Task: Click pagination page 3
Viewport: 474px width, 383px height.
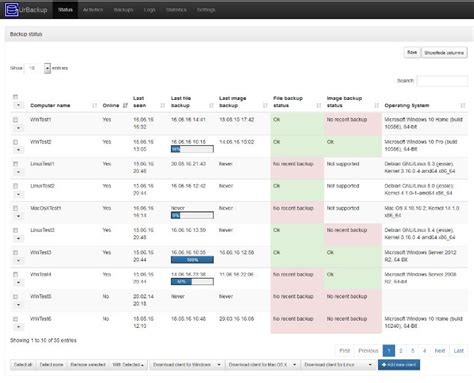Action: [413, 351]
